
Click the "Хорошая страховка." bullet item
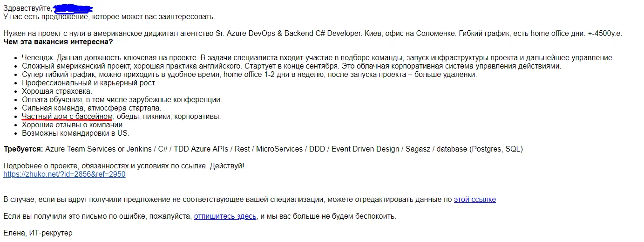point(57,91)
